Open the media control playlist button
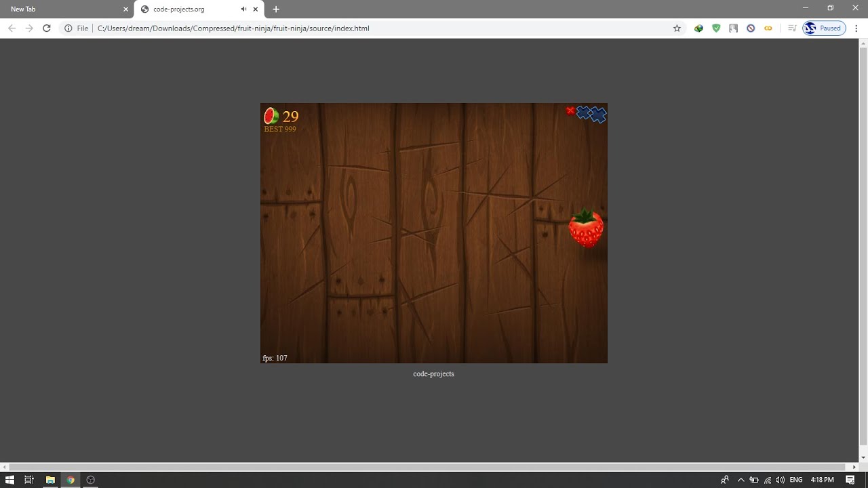This screenshot has height=488, width=868. (x=791, y=28)
